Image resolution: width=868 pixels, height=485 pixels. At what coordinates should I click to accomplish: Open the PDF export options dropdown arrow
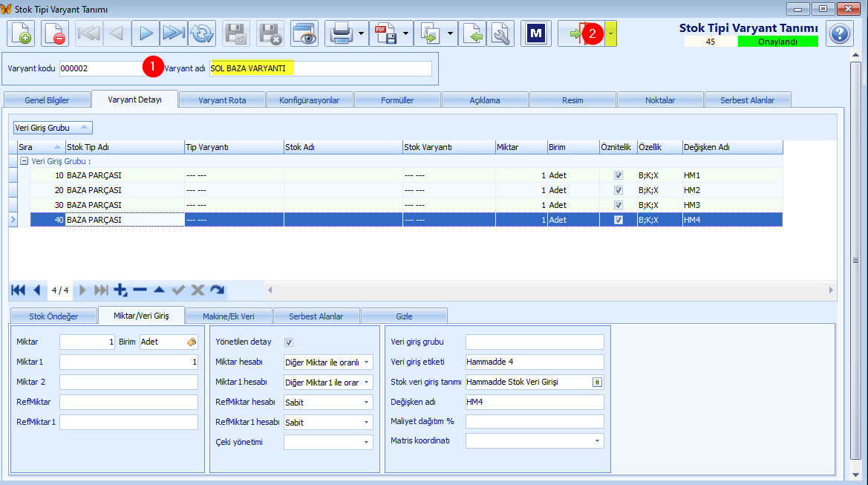click(x=405, y=33)
